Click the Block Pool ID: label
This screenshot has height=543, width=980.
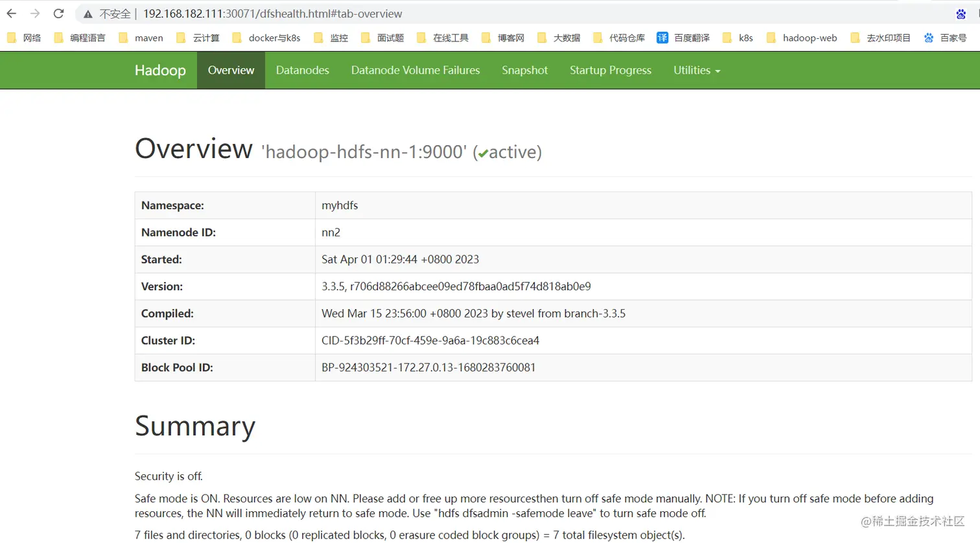click(x=177, y=367)
